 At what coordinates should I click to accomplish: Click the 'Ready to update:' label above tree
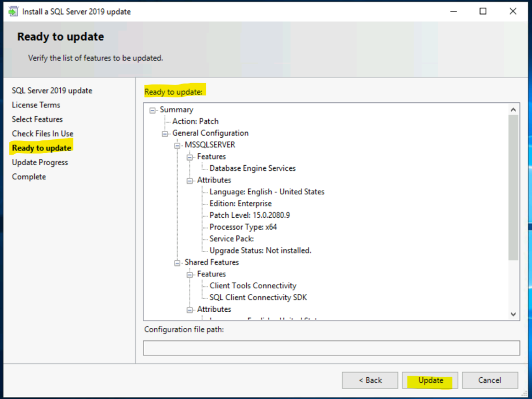click(173, 92)
